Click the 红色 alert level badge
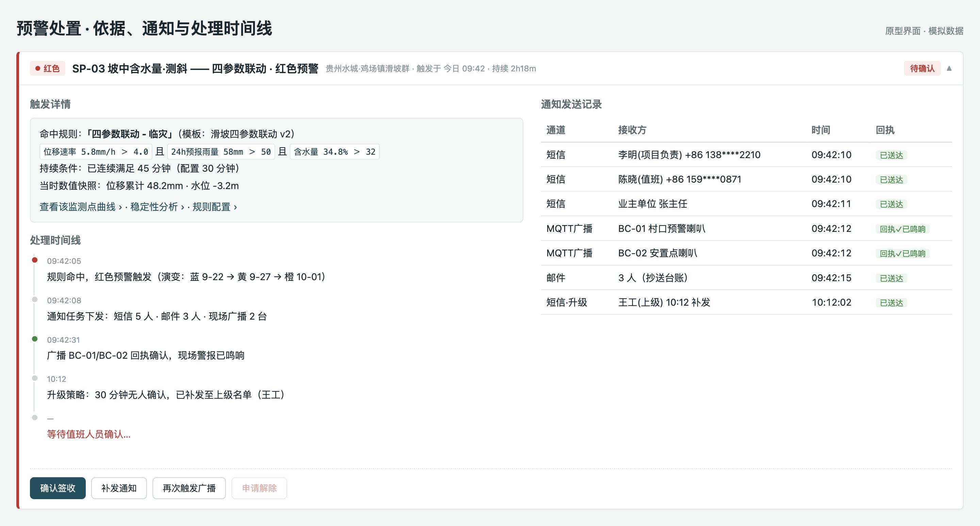 [x=48, y=68]
